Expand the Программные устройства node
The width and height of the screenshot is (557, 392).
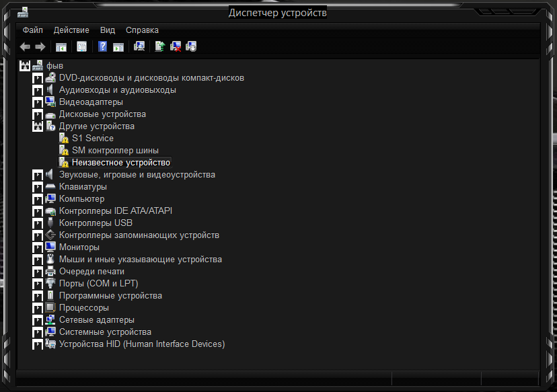38,296
